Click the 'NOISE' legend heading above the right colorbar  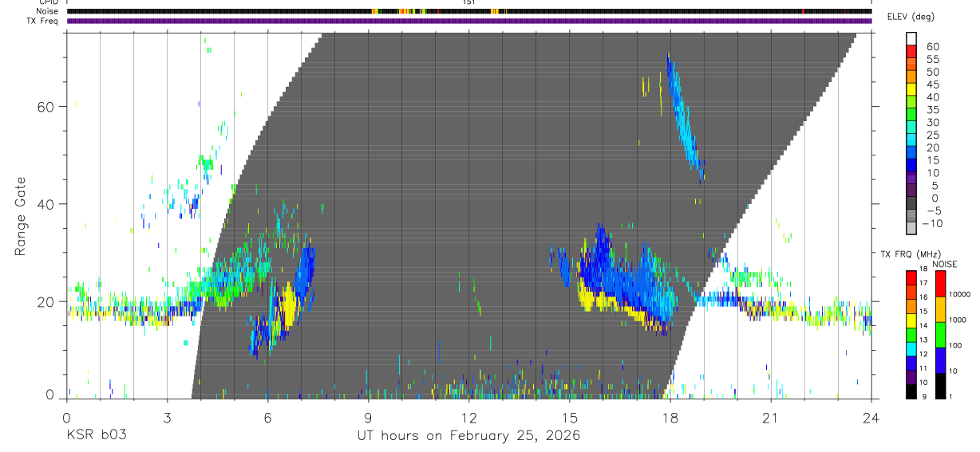click(944, 264)
